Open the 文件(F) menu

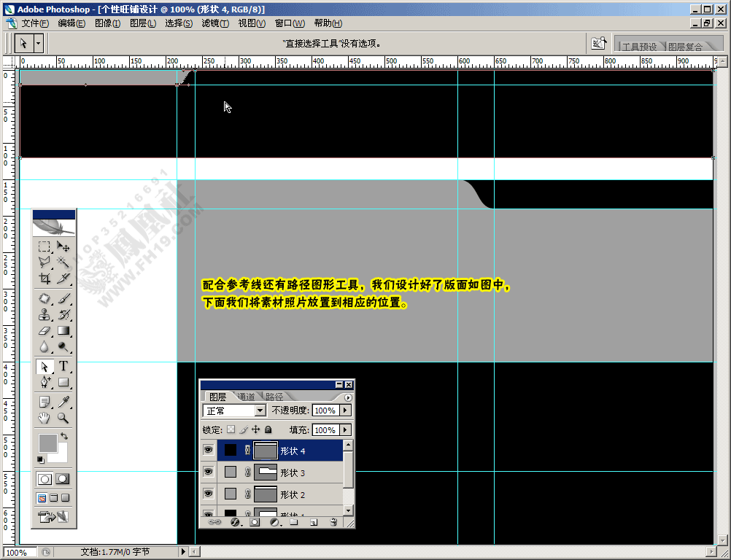[x=34, y=23]
